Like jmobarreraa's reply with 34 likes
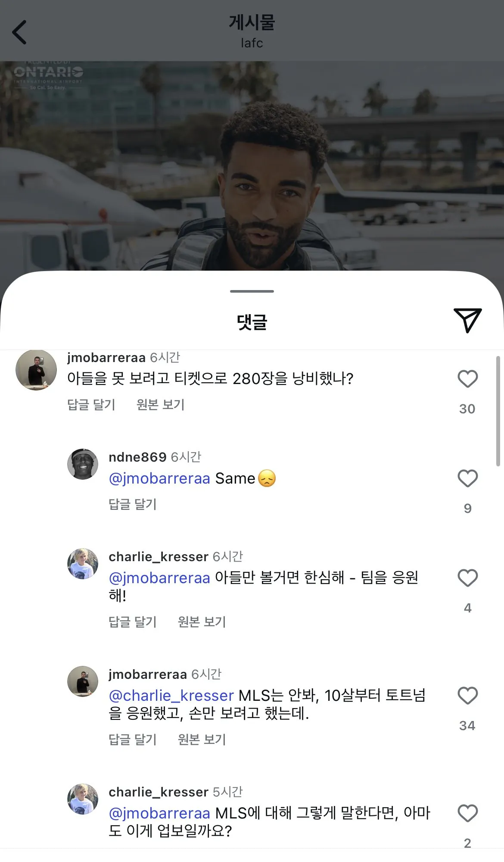This screenshot has width=504, height=862. pyautogui.click(x=467, y=696)
